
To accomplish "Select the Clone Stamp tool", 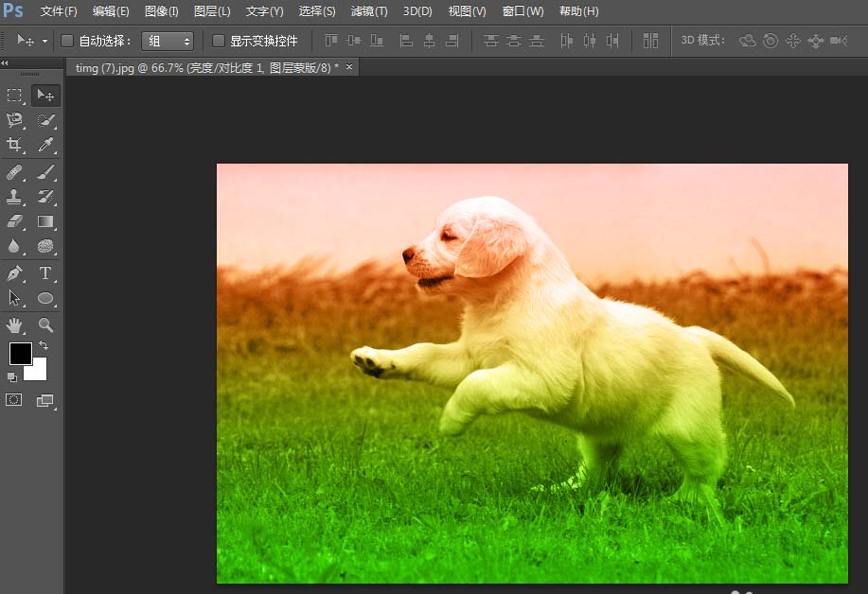I will tap(14, 197).
